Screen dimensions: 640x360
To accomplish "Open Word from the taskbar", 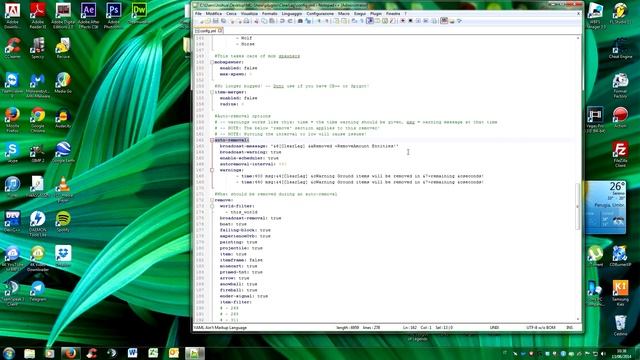I will [132, 353].
